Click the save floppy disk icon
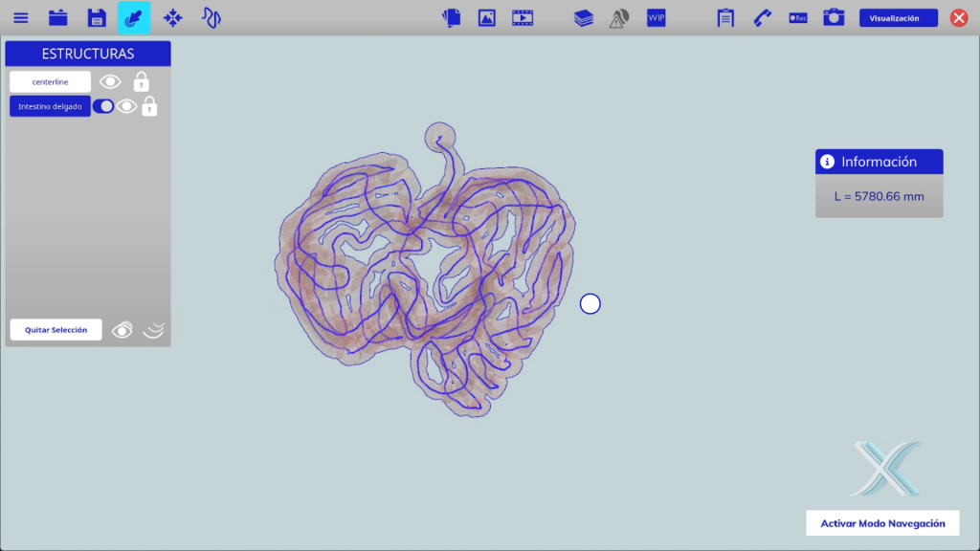This screenshot has height=551, width=980. [96, 17]
